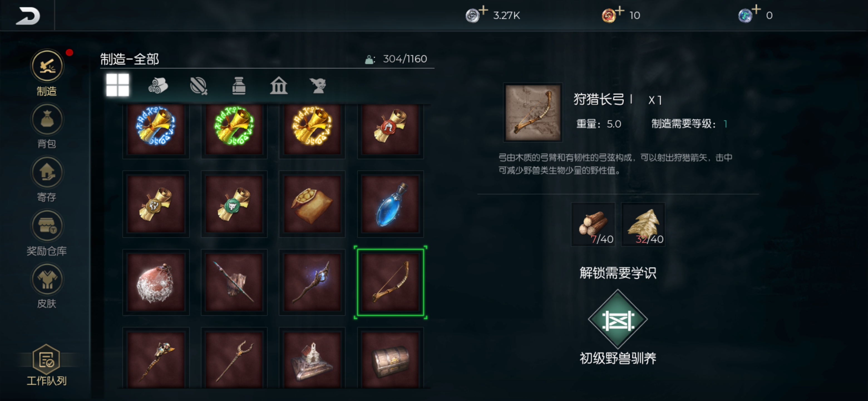868x401 pixels.
Task: Filter recipes by building tab
Action: tap(279, 86)
